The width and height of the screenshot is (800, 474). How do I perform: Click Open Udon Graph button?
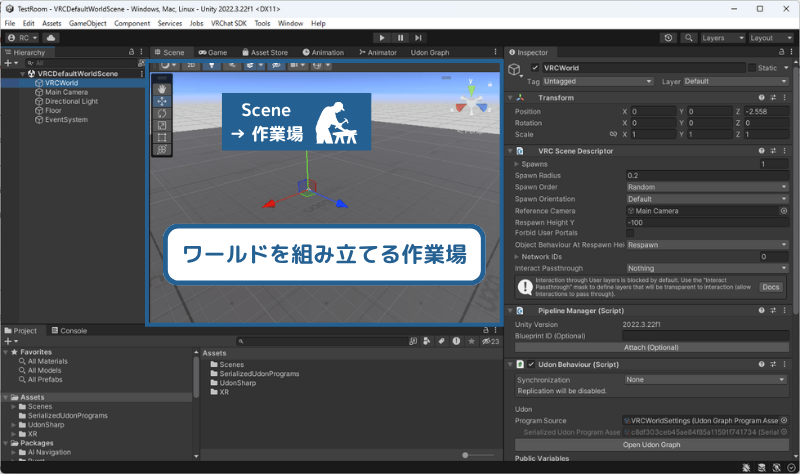(x=652, y=445)
